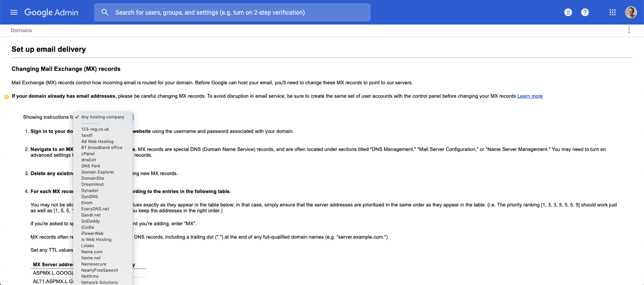Select Any hosting company option

tap(103, 117)
